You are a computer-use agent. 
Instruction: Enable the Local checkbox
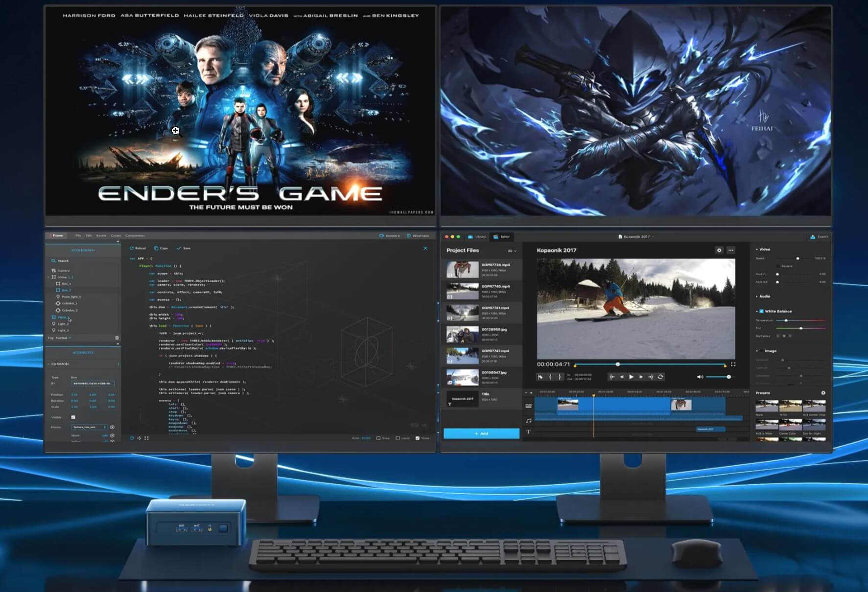pyautogui.click(x=398, y=438)
